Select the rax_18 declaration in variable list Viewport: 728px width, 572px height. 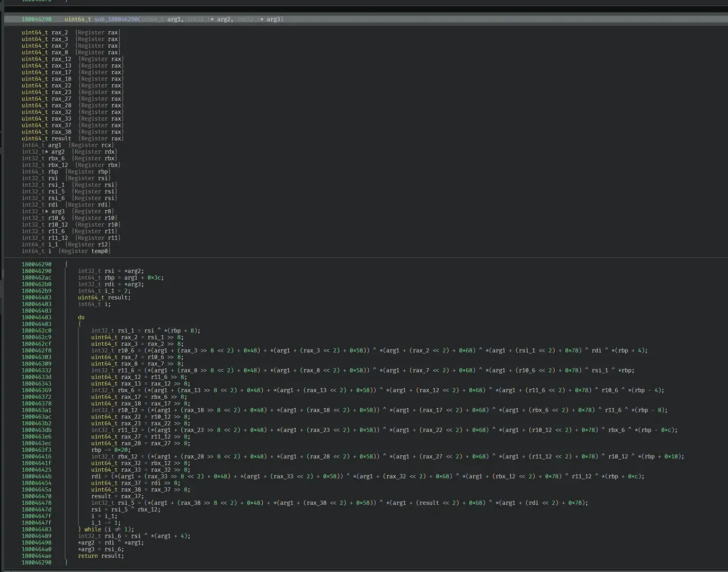73,79
